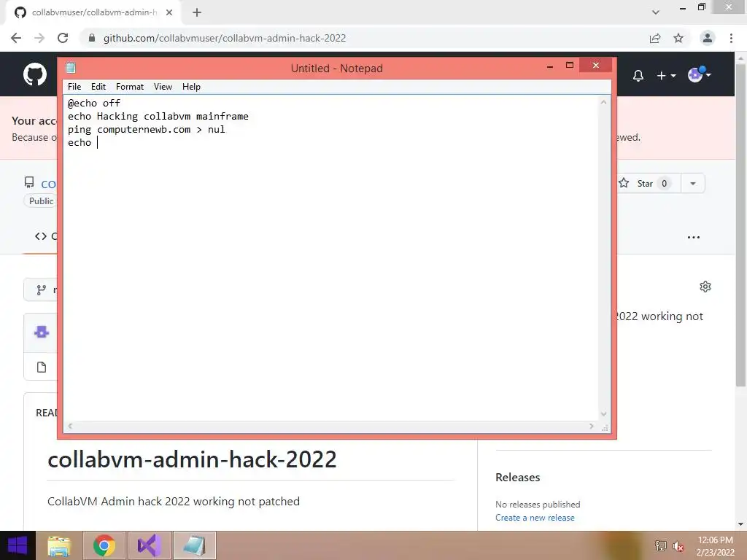The height and width of the screenshot is (560, 747).
Task: Click the file icon in the repository file list
Action: (42, 367)
